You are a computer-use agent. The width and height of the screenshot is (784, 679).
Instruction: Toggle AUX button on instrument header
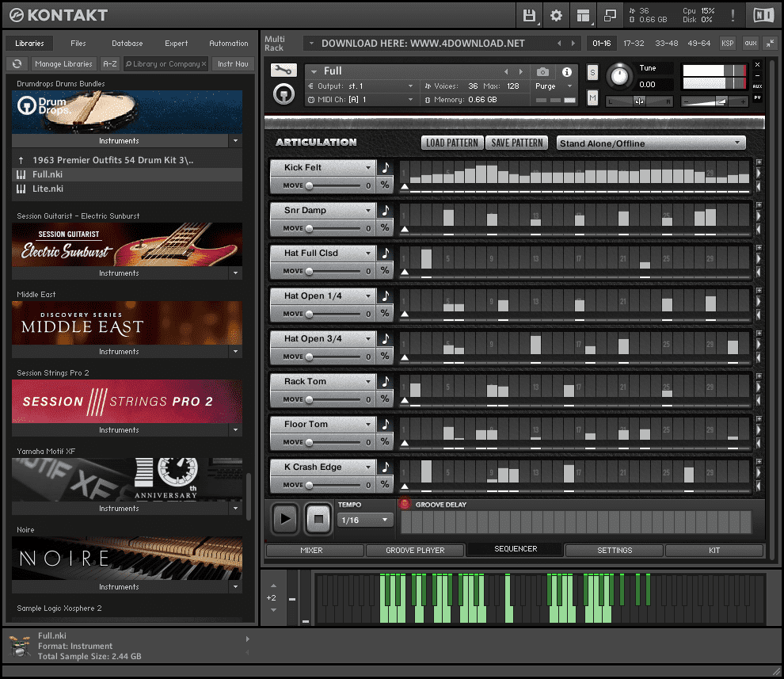coord(758,86)
